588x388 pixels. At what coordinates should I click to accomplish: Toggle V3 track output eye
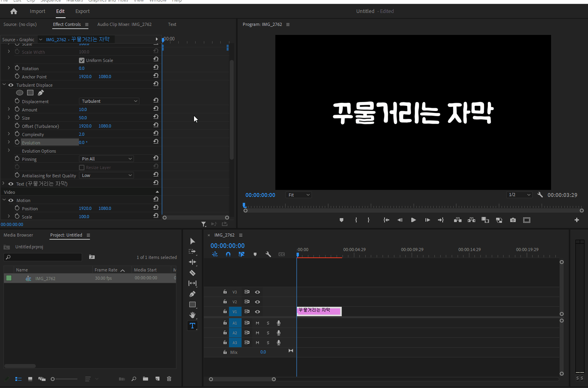(x=258, y=292)
